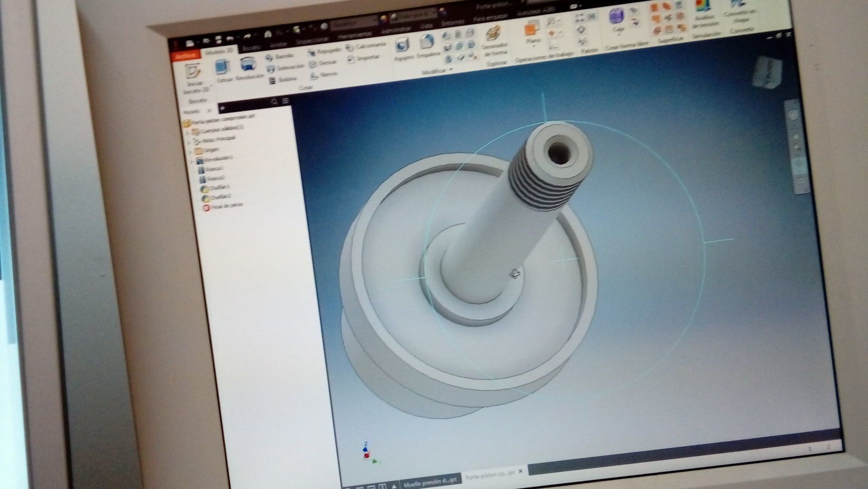Click the search icon in the model browser
The image size is (868, 489).
pyautogui.click(x=274, y=102)
